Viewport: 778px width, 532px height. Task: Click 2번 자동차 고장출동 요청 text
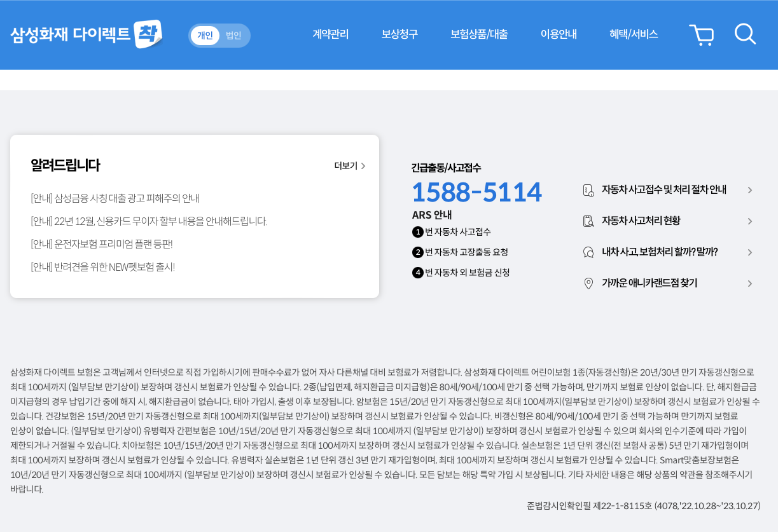click(460, 252)
